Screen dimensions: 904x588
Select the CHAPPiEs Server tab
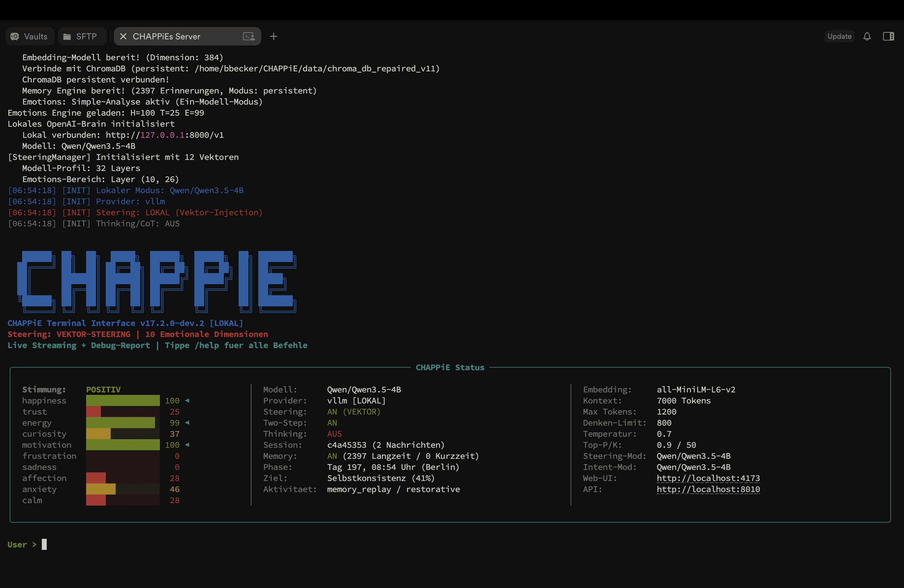click(187, 37)
